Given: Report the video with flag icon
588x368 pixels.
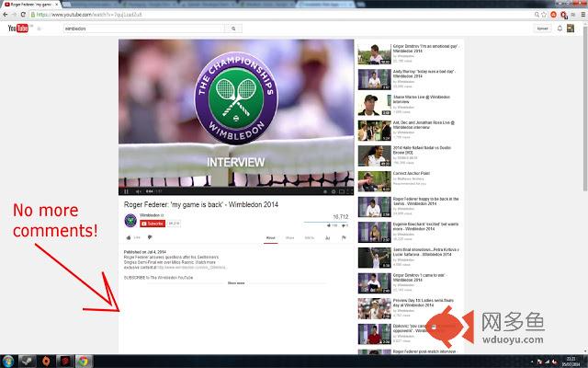Looking at the screenshot, I should [x=344, y=237].
